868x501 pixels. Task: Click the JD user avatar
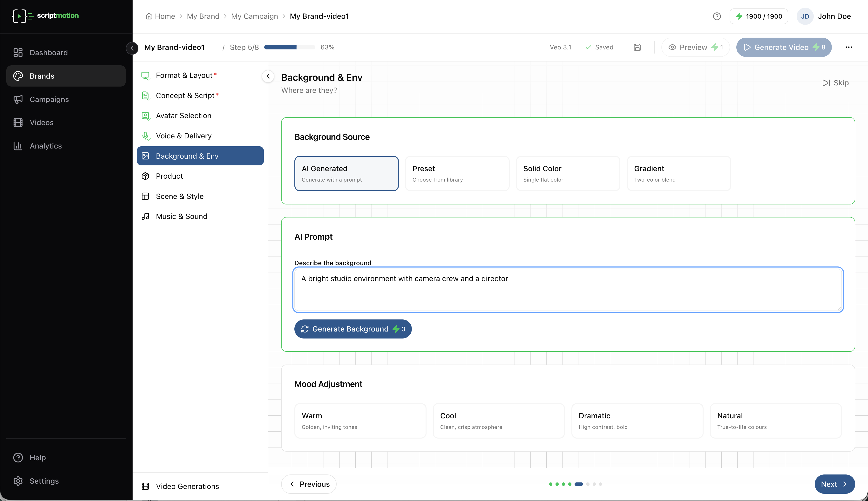pos(805,16)
